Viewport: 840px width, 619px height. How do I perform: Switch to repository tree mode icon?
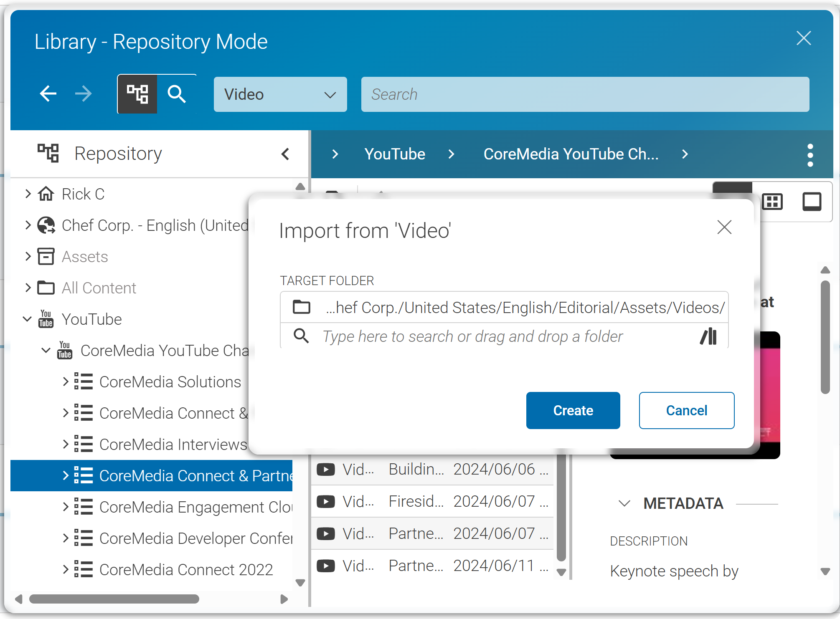137,94
